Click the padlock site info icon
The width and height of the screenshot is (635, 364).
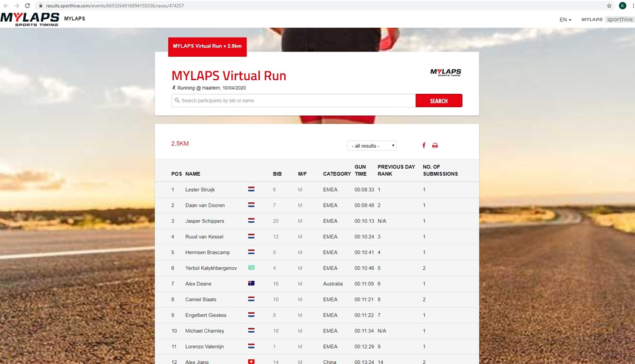tap(40, 6)
